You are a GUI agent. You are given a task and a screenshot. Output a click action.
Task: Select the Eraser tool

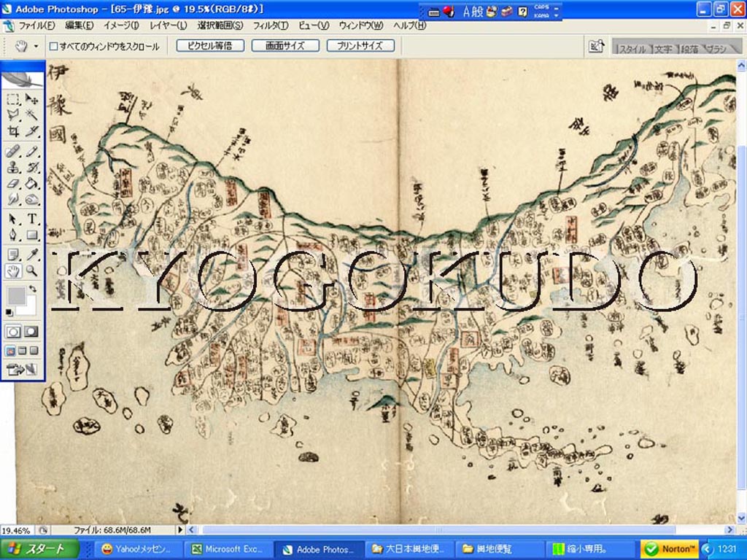pos(13,183)
